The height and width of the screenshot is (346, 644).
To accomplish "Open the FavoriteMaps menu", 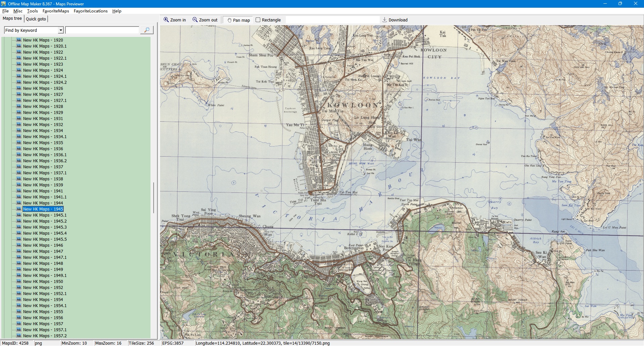I will click(x=56, y=11).
